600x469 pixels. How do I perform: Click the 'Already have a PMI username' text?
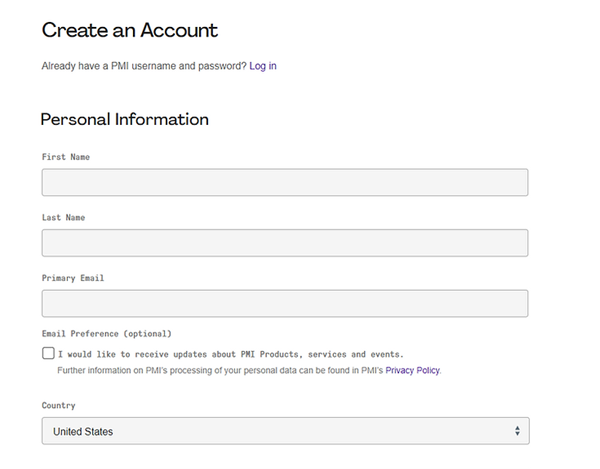click(x=143, y=66)
